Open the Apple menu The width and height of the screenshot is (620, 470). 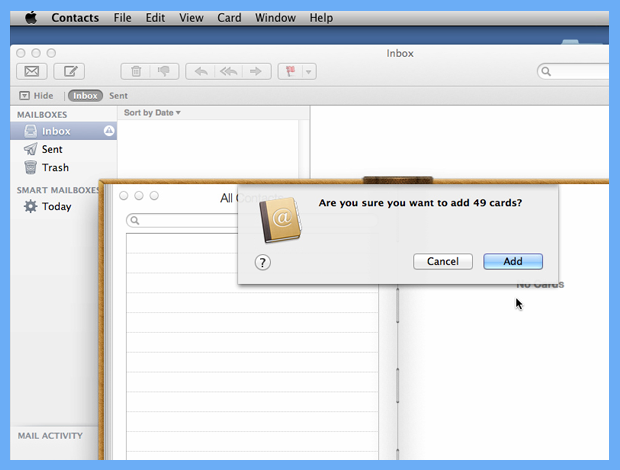pos(31,18)
